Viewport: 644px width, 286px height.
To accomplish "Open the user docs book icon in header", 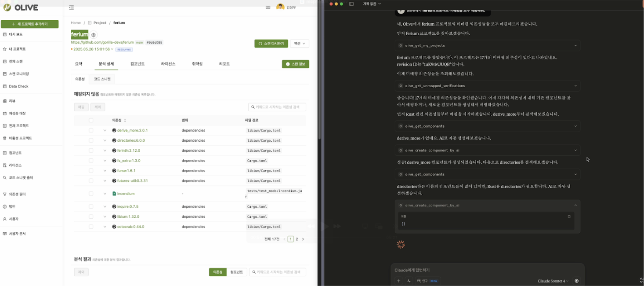I will [268, 7].
